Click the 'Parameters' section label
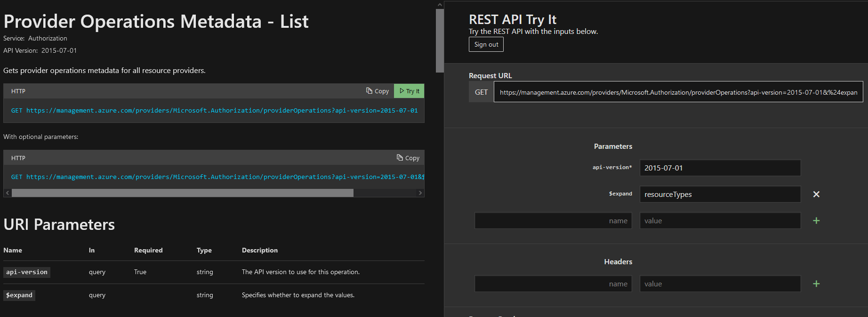 tap(613, 146)
